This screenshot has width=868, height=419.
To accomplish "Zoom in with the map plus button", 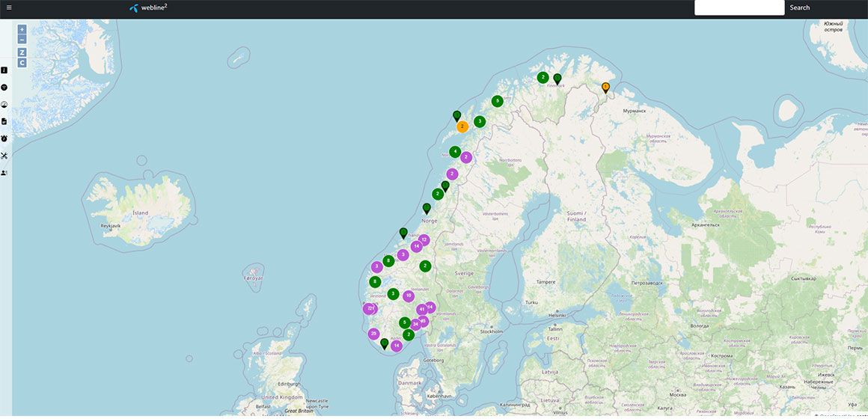I will tap(22, 29).
